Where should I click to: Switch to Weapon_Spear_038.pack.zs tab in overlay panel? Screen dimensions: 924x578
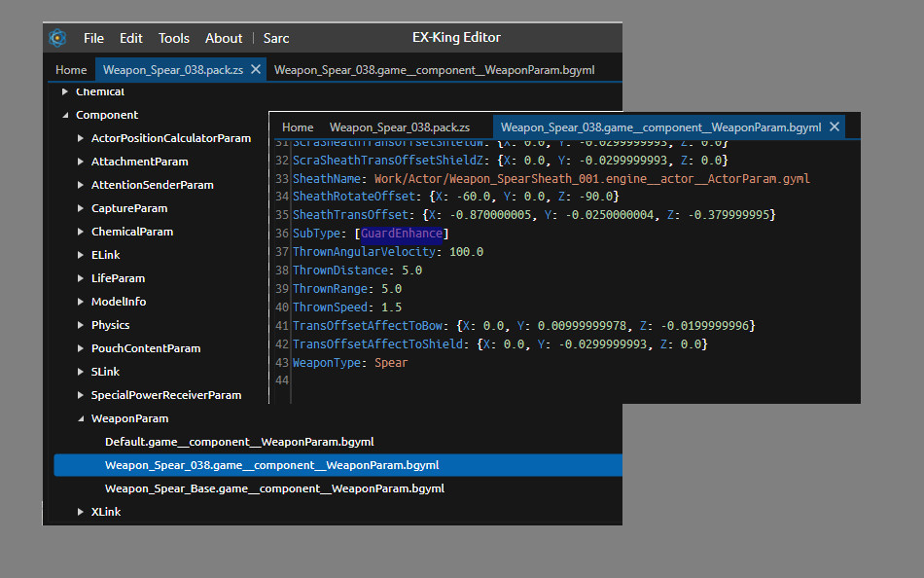coord(399,127)
